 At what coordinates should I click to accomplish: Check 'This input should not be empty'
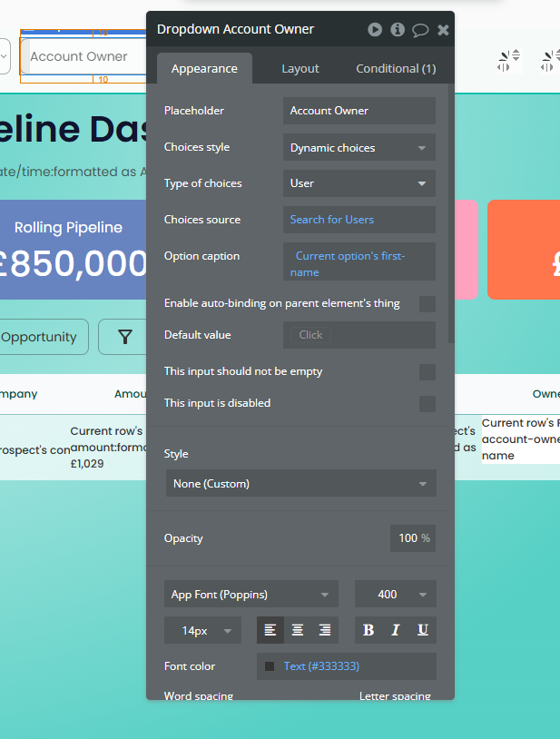(x=427, y=372)
